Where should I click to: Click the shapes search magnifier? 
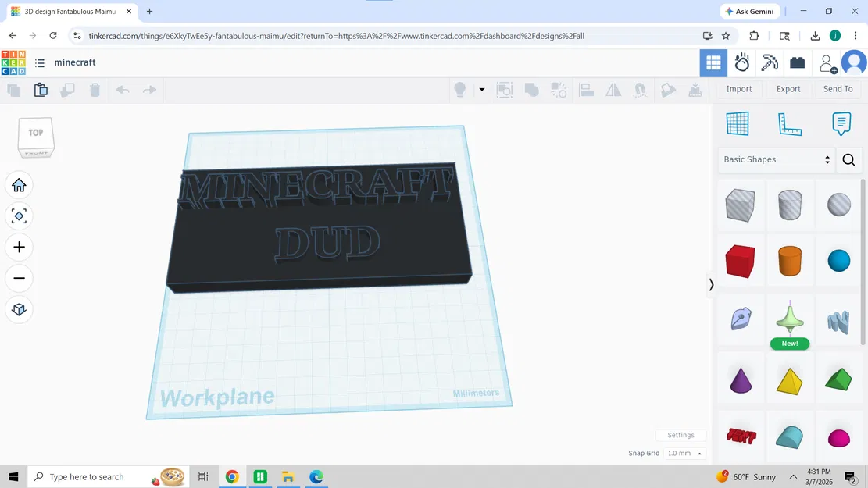848,160
